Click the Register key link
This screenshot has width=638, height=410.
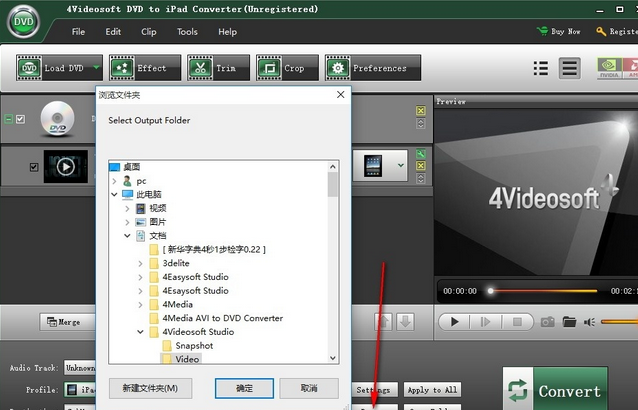617,31
